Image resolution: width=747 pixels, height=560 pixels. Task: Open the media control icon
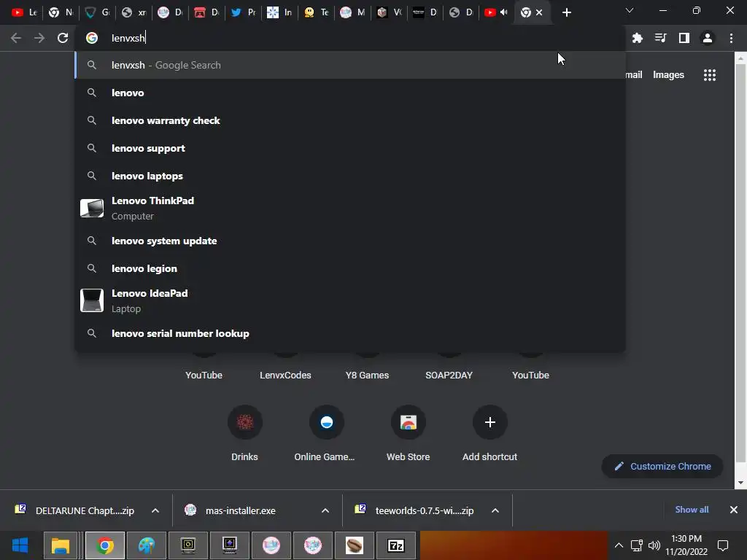click(x=660, y=38)
